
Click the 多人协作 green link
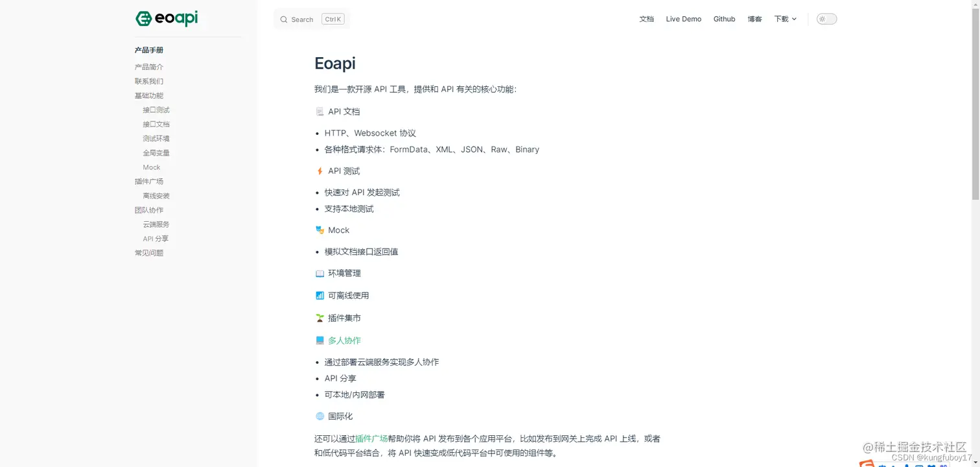[x=344, y=340]
